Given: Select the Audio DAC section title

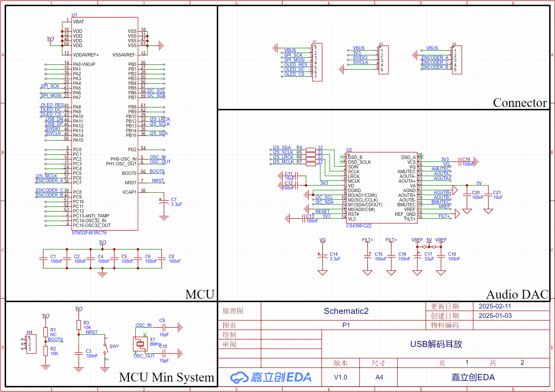Looking at the screenshot, I should [x=517, y=294].
